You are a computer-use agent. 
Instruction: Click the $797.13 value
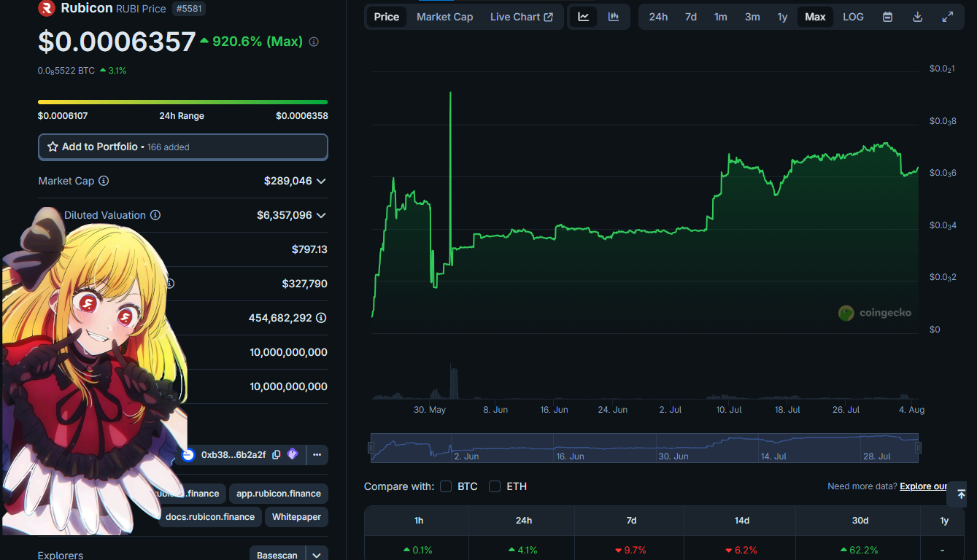(x=309, y=249)
